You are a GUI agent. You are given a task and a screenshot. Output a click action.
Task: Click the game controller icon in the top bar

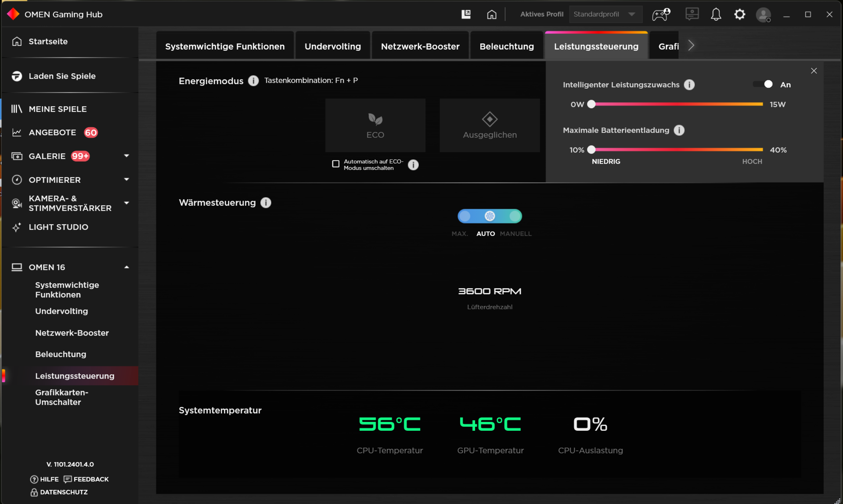pos(661,14)
